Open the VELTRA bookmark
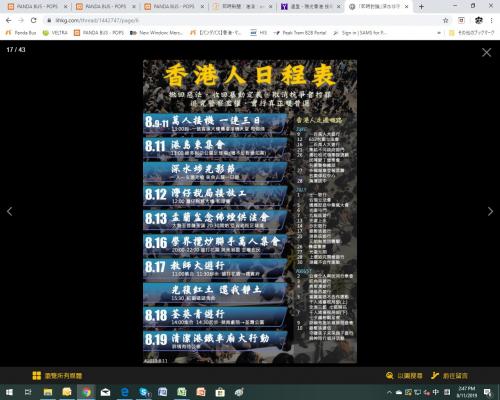Image resolution: width=500 pixels, height=400 pixels. click(x=55, y=33)
